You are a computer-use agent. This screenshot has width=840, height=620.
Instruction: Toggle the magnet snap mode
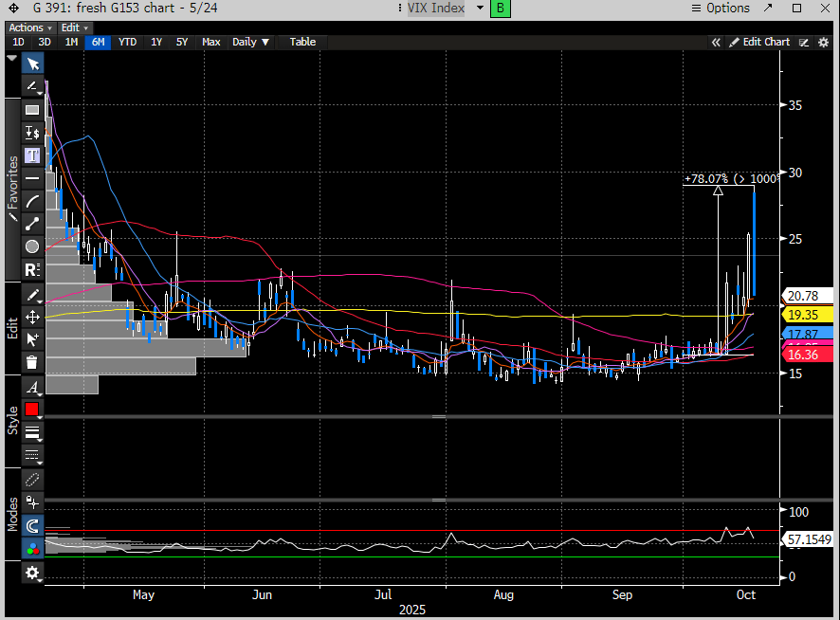pyautogui.click(x=32, y=525)
